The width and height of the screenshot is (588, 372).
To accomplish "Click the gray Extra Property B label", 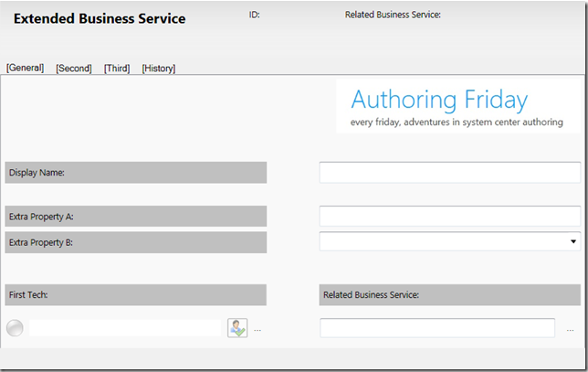I will click(x=136, y=242).
